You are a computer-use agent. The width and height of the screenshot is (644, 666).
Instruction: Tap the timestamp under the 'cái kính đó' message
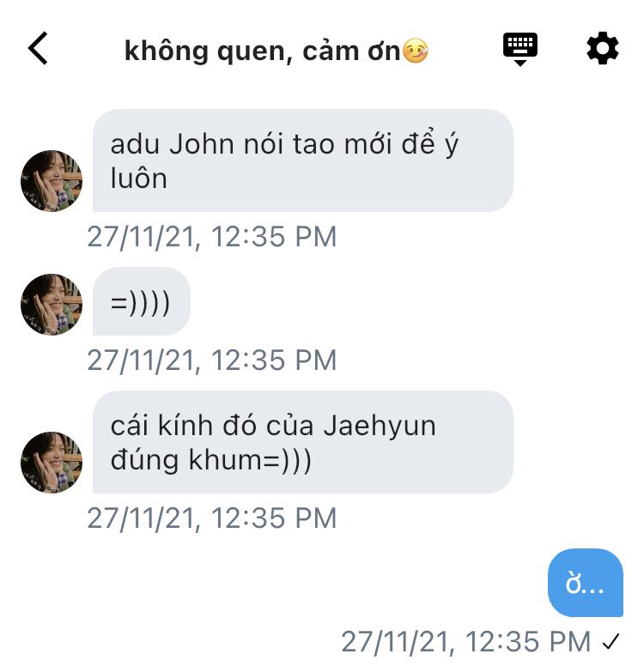[212, 518]
